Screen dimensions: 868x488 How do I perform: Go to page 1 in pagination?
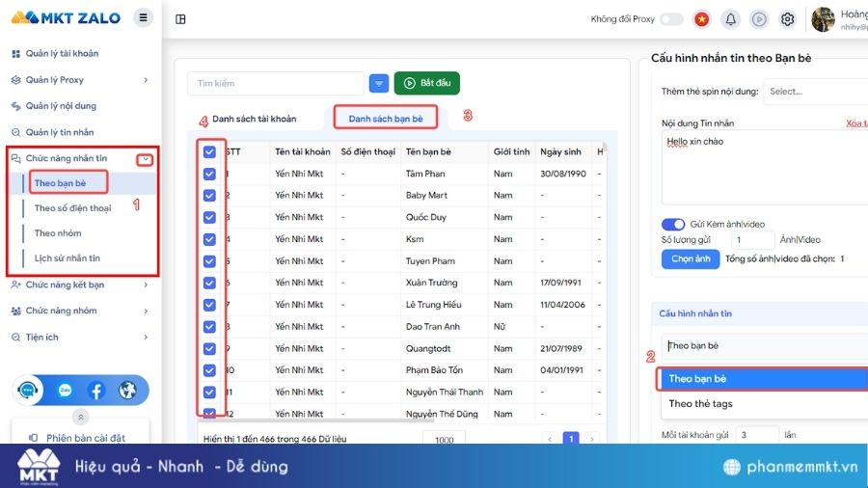click(571, 439)
